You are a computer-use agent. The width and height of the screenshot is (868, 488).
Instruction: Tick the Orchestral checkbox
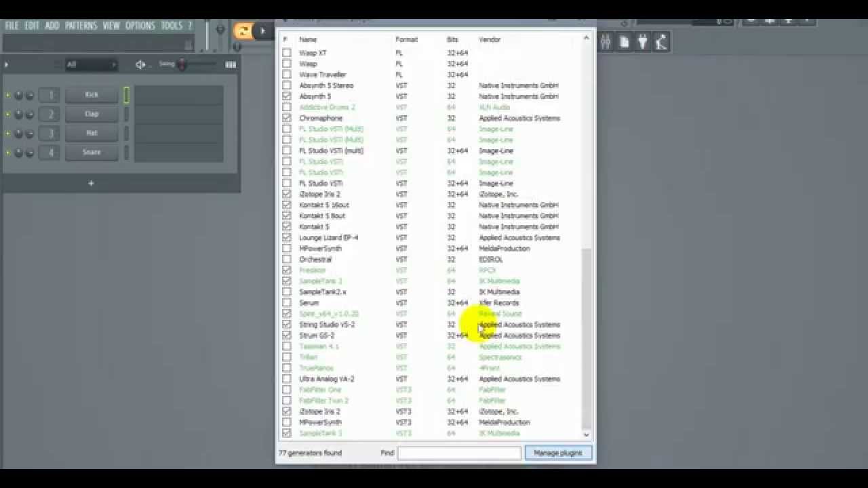tap(287, 259)
